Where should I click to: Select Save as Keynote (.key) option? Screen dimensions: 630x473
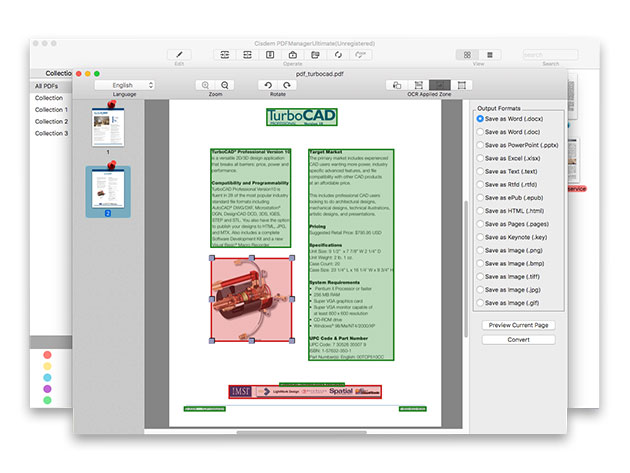point(511,237)
